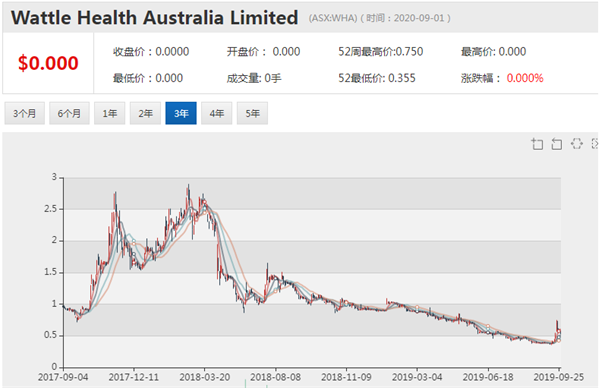Screen dimensions: 608x388
Task: Click the red $0.000 current price
Action: 48,63
